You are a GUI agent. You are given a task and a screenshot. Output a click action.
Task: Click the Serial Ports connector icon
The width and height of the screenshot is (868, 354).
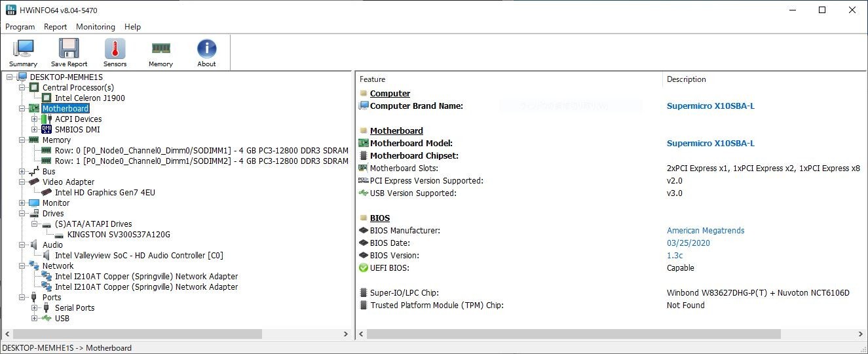(47, 307)
